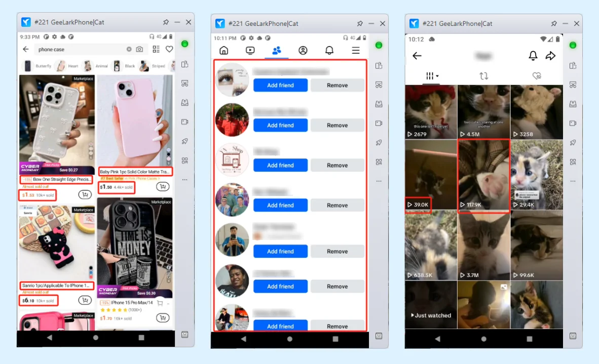Go back from the cat video profile

[417, 56]
